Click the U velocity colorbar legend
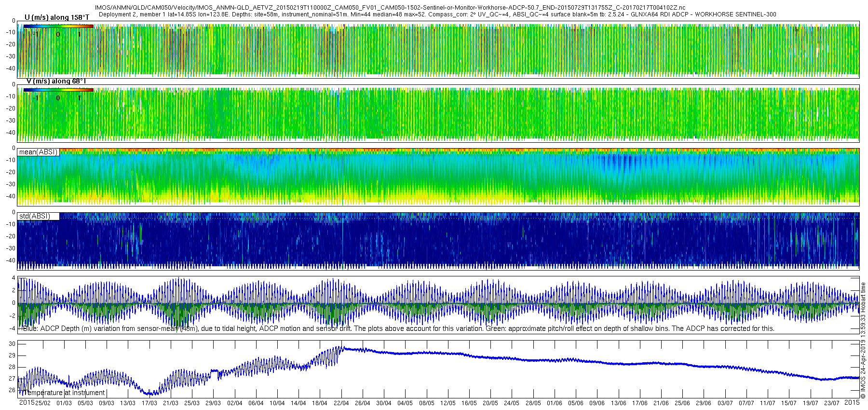This screenshot has height=410, width=868. 58,26
